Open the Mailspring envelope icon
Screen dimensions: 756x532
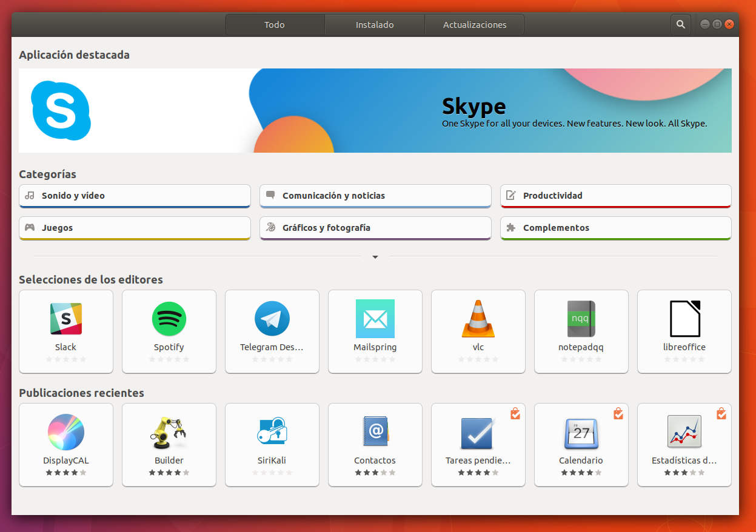coord(375,319)
